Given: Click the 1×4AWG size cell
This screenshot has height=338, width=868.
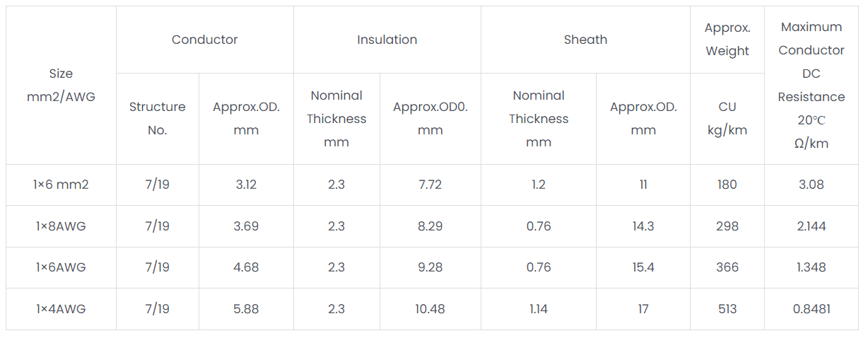Looking at the screenshot, I should click(61, 309).
